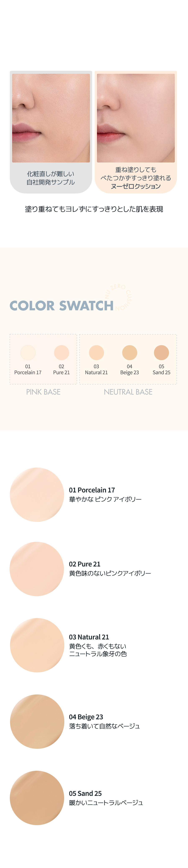The image size is (188, 868).
Task: Select the 04 Beige 23 small swatch
Action: click(130, 353)
